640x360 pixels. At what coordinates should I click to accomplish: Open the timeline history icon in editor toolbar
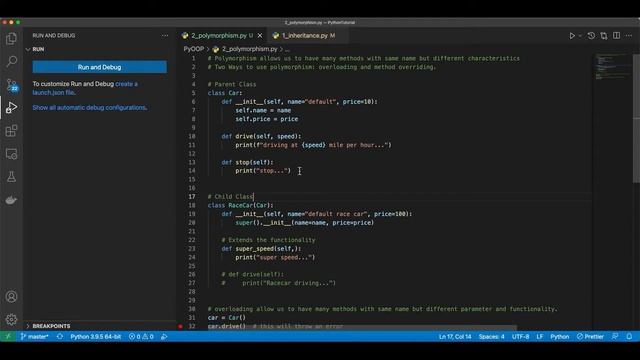pyautogui.click(x=591, y=36)
